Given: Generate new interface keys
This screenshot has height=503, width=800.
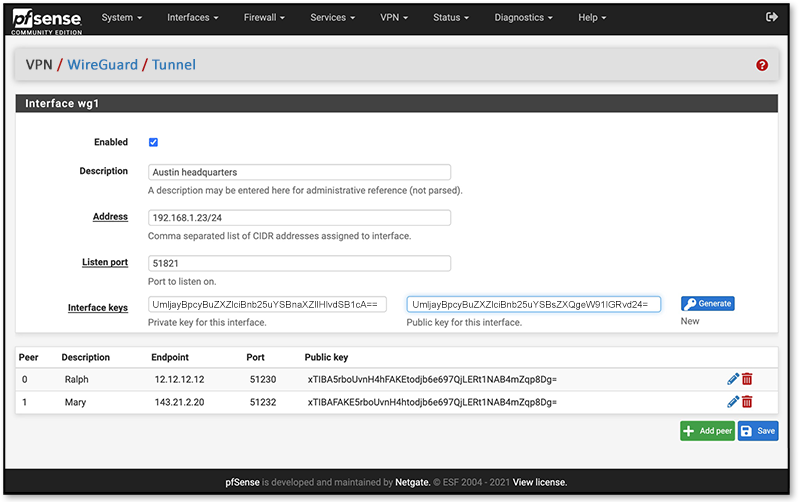Looking at the screenshot, I should point(708,303).
